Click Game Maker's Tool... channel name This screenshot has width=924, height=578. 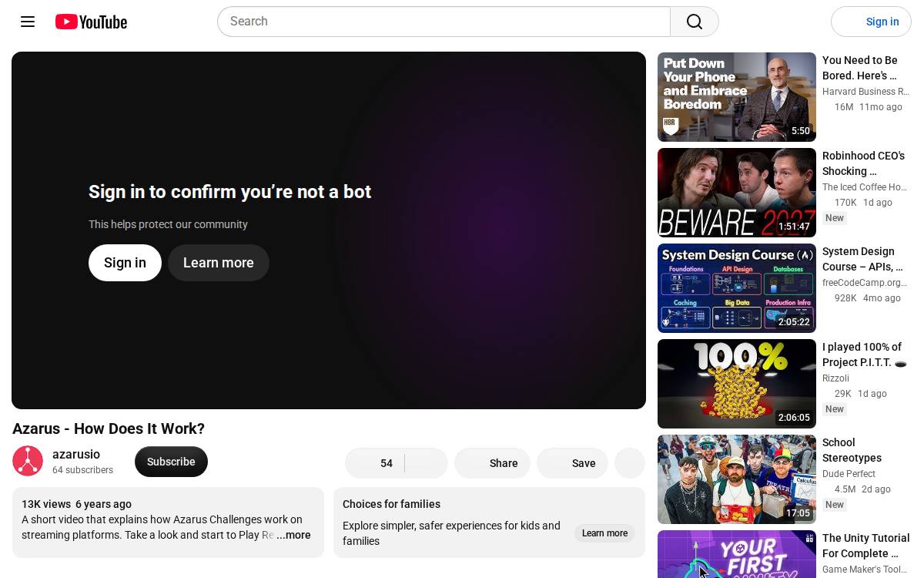[x=864, y=570]
